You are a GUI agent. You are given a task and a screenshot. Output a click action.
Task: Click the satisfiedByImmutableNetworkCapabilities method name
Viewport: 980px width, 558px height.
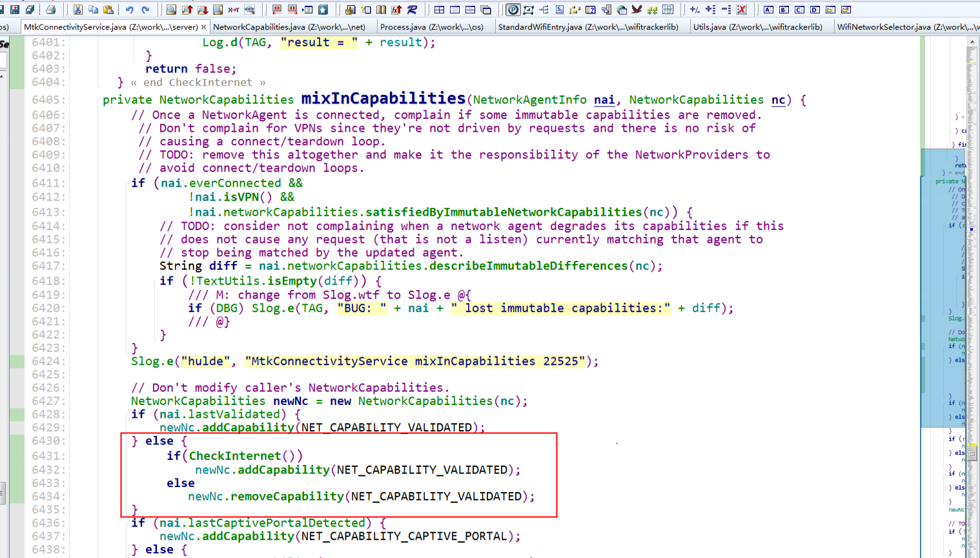click(504, 212)
